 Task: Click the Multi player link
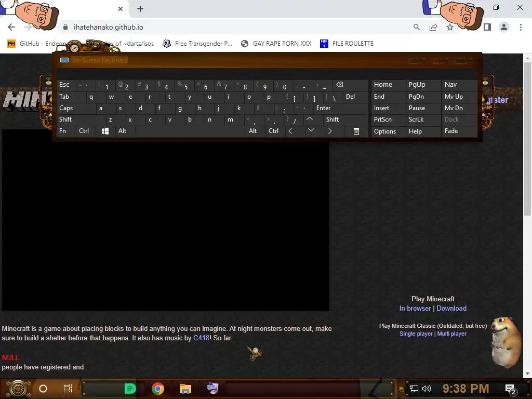(x=451, y=334)
